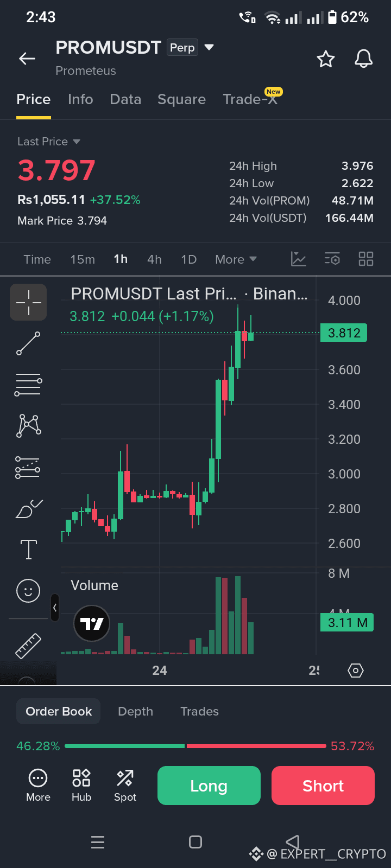Open the grid layout icon
Screen dimensions: 391x868
(x=366, y=259)
